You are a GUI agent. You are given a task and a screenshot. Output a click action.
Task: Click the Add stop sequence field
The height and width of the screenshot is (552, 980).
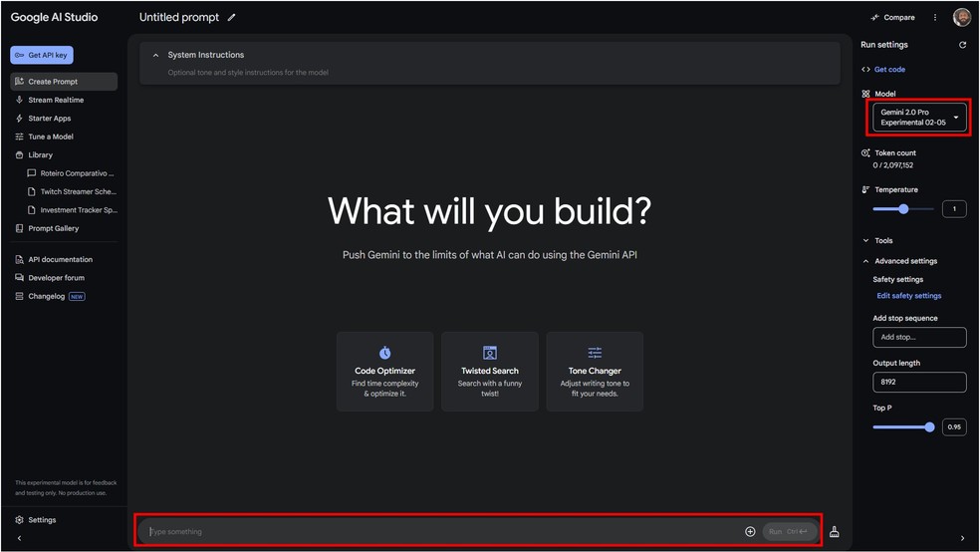[919, 337]
